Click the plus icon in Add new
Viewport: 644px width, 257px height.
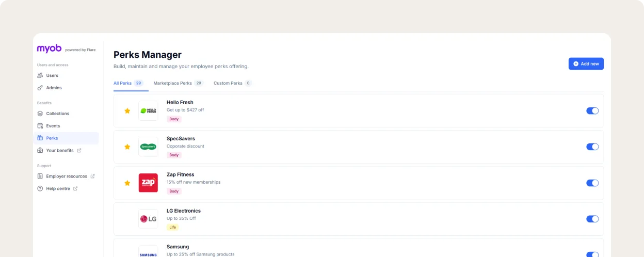coord(576,64)
